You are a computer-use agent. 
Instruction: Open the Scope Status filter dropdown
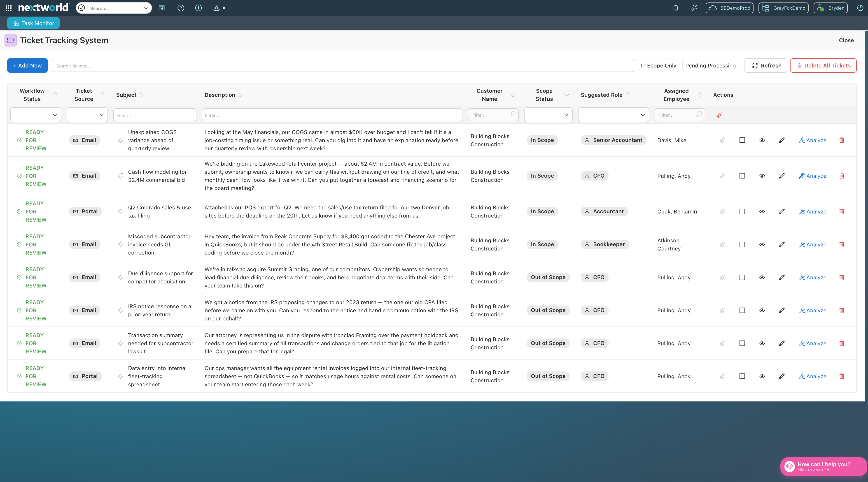(548, 115)
